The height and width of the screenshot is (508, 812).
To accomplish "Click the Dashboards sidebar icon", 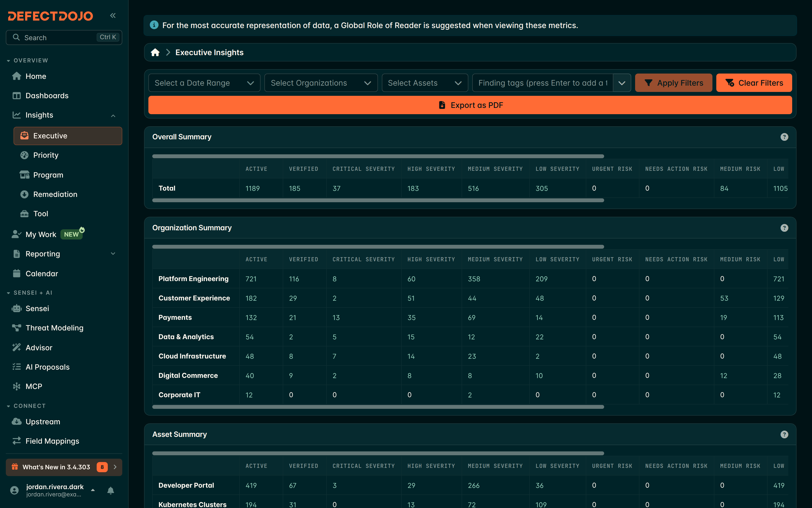I will click(16, 96).
